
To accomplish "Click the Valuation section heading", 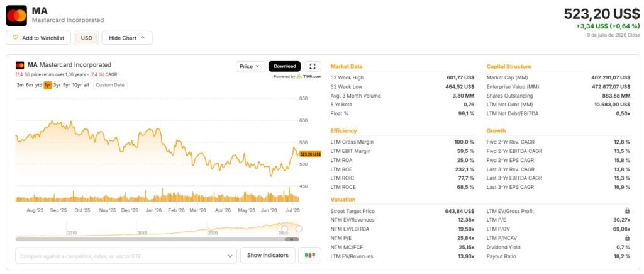I will (x=343, y=200).
